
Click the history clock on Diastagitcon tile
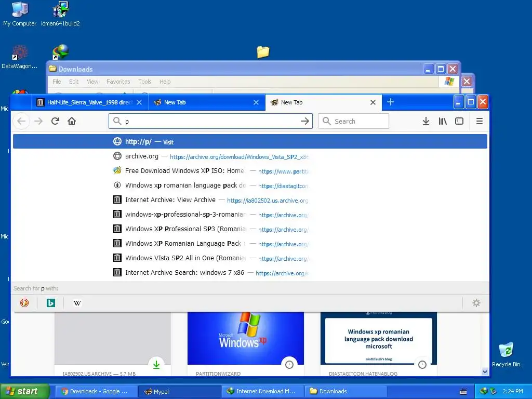coord(422,365)
